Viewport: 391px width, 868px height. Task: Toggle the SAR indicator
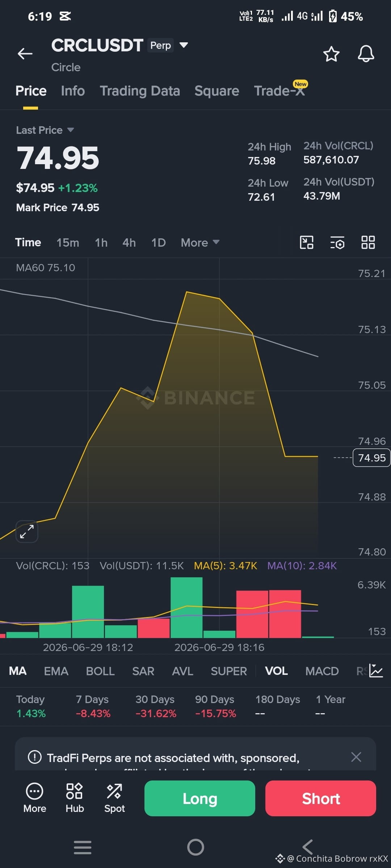[143, 671]
